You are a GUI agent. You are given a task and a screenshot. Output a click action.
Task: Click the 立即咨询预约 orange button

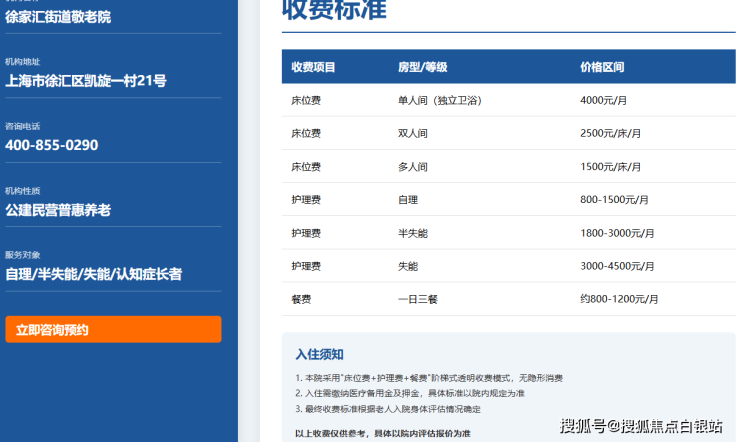coord(113,329)
